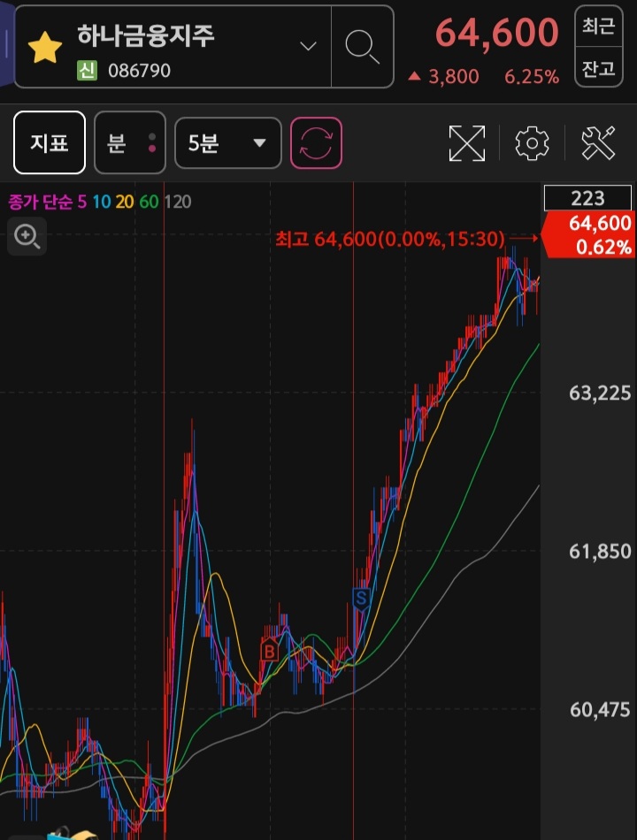Click the 6.25% change rate

click(x=532, y=77)
